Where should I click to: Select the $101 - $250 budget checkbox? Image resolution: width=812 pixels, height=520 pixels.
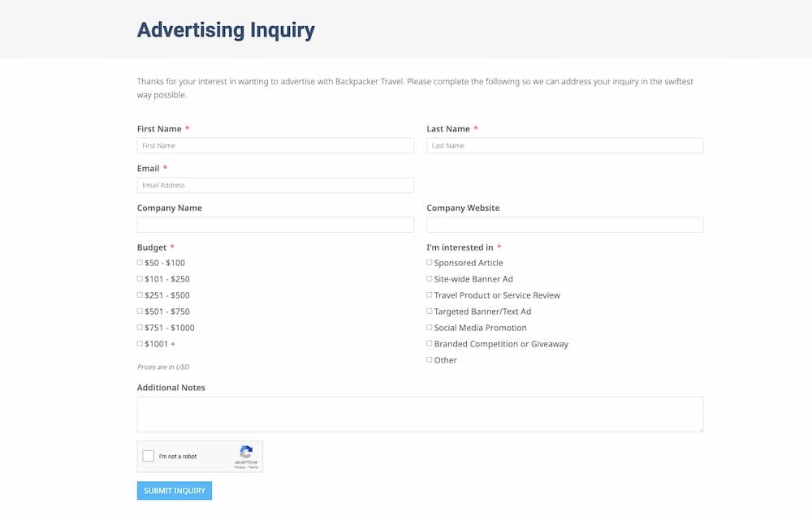[140, 278]
